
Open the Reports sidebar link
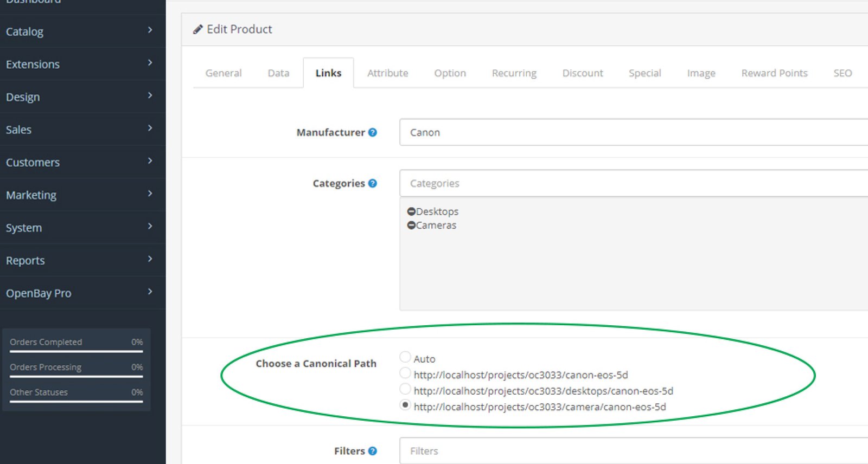[x=25, y=261]
